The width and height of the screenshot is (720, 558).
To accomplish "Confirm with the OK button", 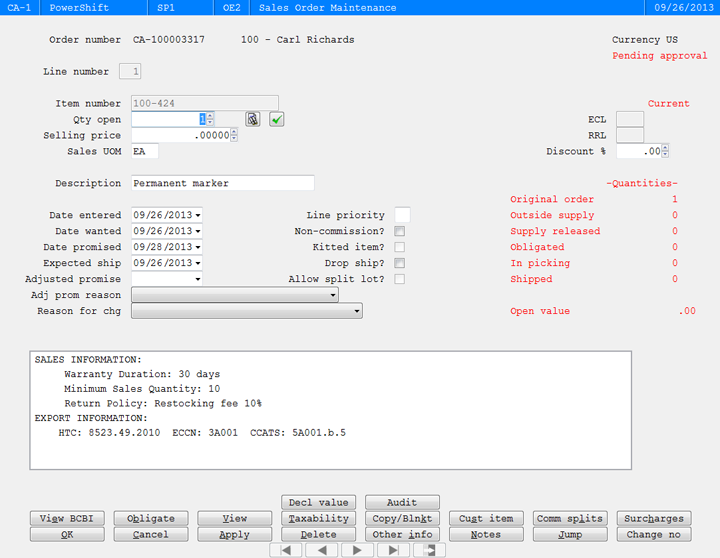I will [67, 535].
